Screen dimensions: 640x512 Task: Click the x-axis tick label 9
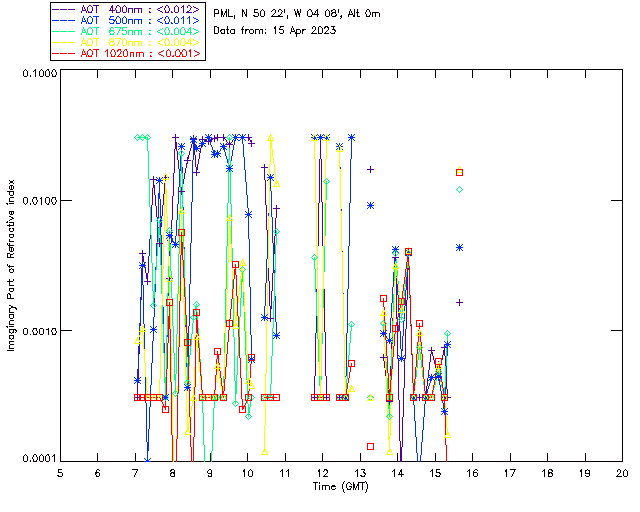(x=210, y=473)
